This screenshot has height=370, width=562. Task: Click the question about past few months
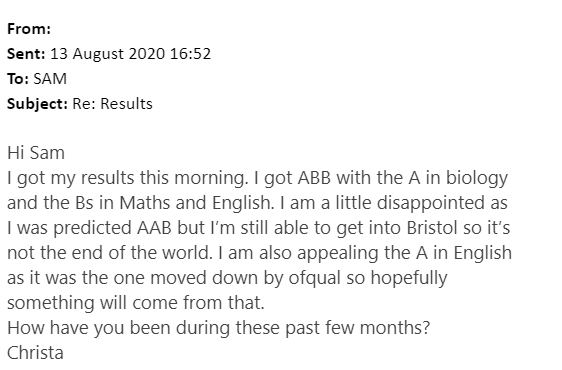tap(218, 328)
